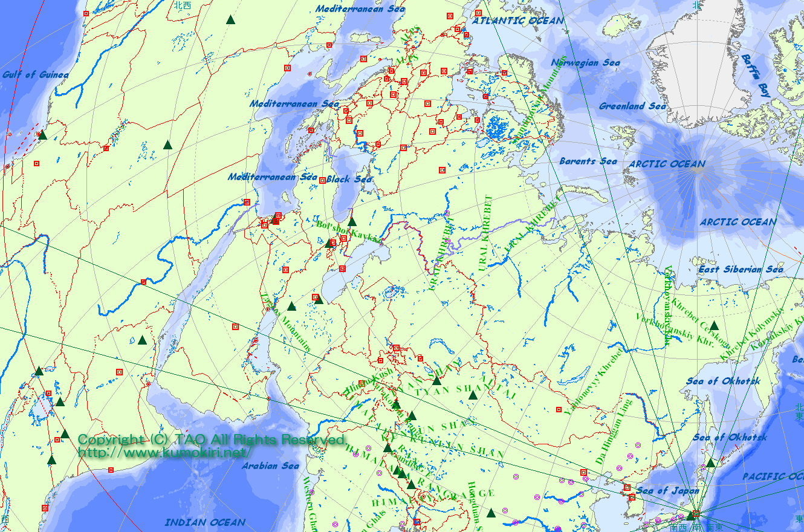The image size is (804, 532).
Task: Click the 'INDIAN OCEAN' label
Action: (x=206, y=522)
